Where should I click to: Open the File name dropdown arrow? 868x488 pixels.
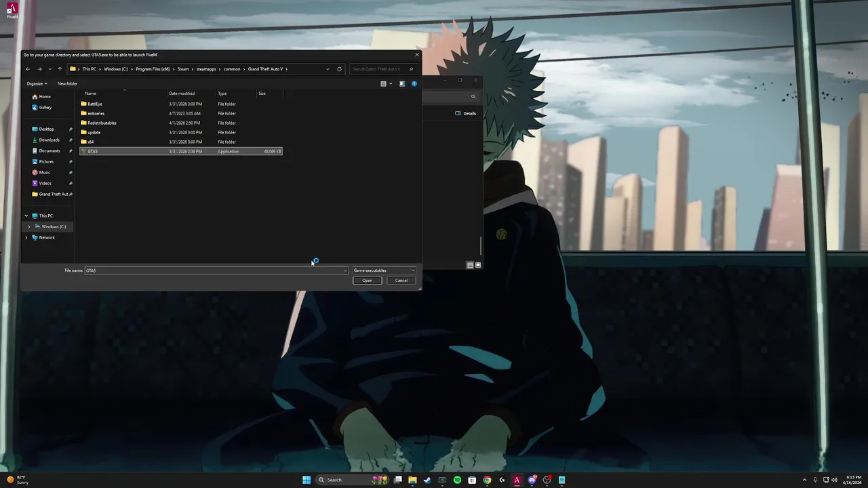pyautogui.click(x=345, y=270)
